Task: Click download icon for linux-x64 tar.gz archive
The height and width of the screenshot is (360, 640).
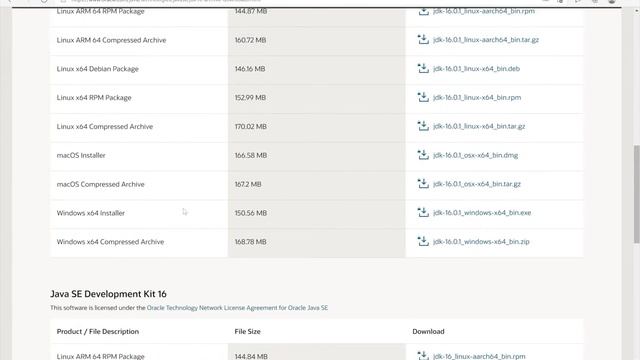Action: [423, 126]
